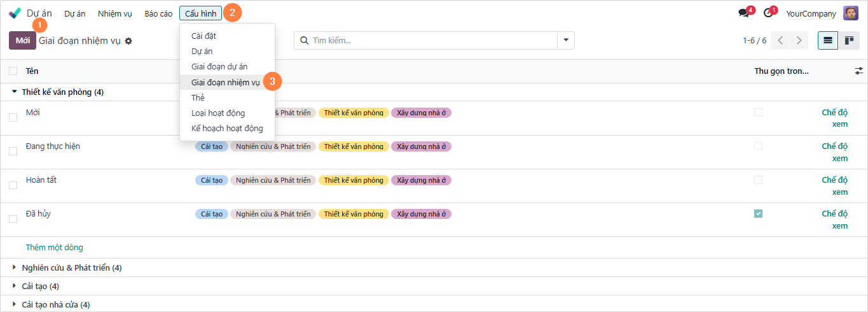Click the gear icon beside Giai đoạn nhiệm vụ
Viewport: 868px width, 312px height.
click(x=128, y=41)
